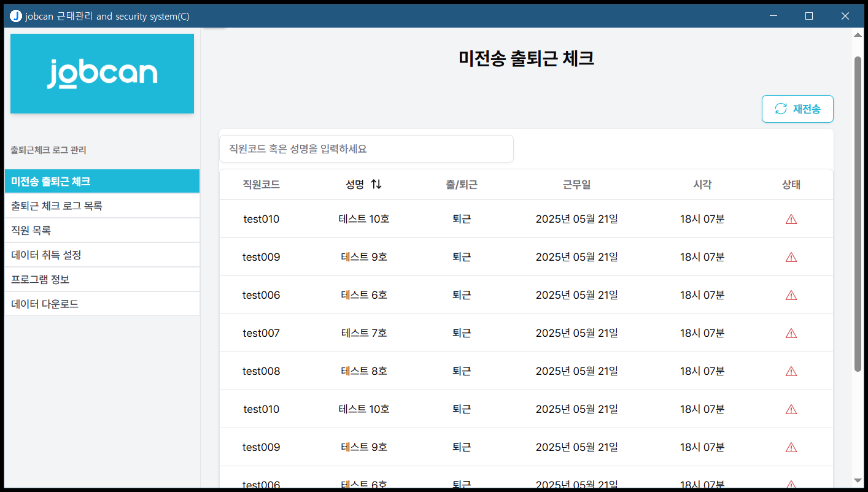Go to the 직원 목록 page
Screen dimensions: 868x492
tap(102, 231)
